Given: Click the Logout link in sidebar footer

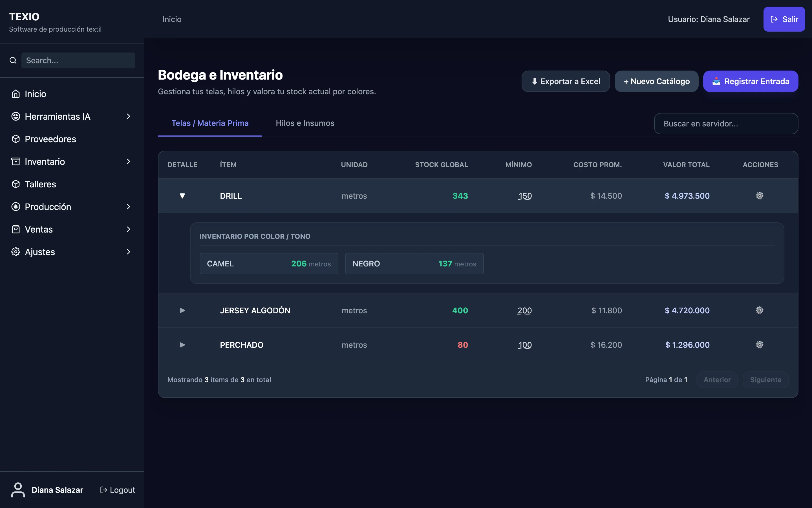Looking at the screenshot, I should pyautogui.click(x=118, y=490).
